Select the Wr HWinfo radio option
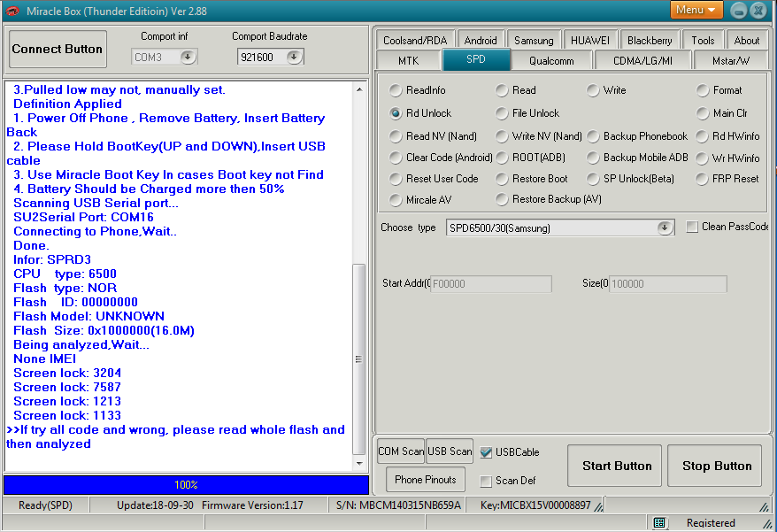Viewport: 777px width, 532px height. (728, 158)
